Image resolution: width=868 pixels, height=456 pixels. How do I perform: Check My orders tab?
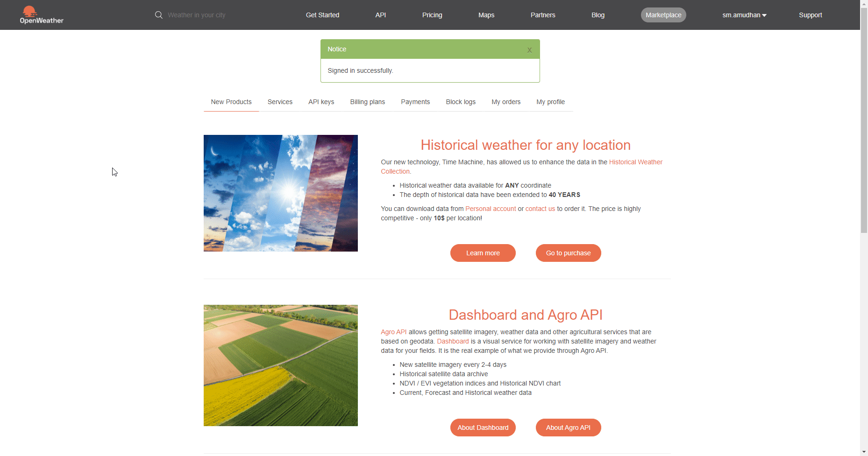pyautogui.click(x=506, y=102)
